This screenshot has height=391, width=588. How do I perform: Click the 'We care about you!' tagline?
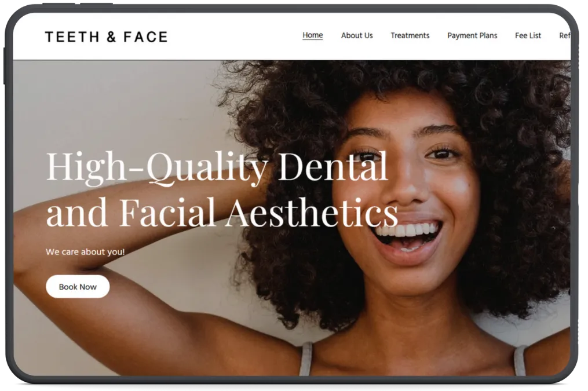click(x=85, y=251)
